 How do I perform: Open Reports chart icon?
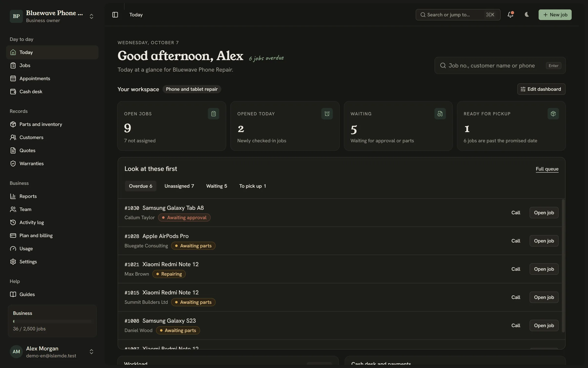click(x=13, y=196)
